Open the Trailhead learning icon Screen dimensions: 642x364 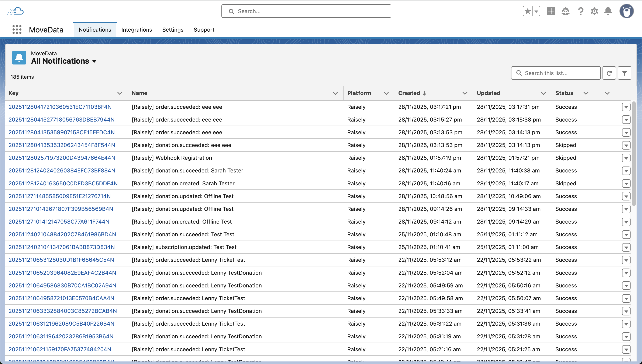click(x=565, y=11)
